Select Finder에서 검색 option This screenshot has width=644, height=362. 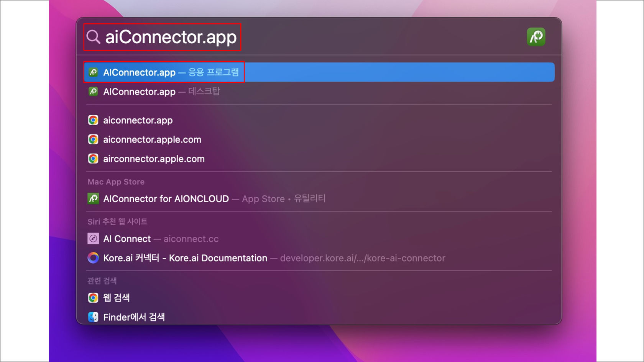coord(134,317)
